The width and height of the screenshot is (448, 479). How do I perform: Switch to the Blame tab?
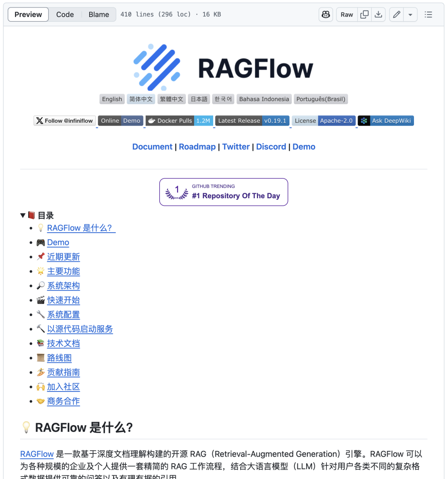pyautogui.click(x=98, y=14)
